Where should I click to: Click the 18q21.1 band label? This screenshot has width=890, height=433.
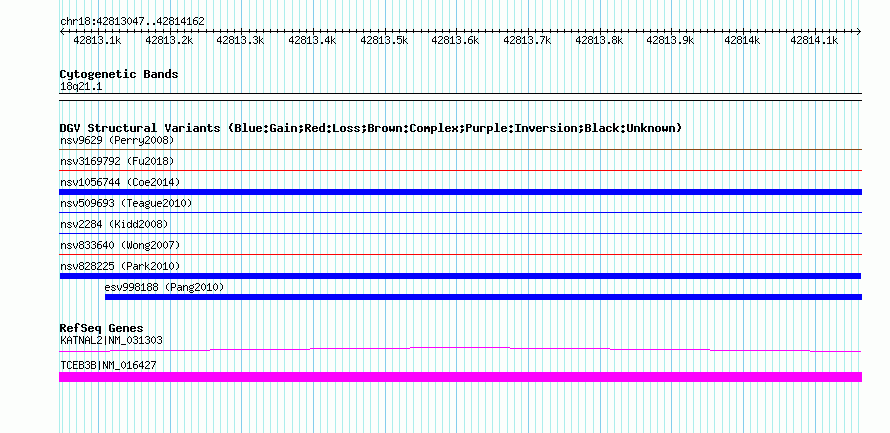[81, 87]
